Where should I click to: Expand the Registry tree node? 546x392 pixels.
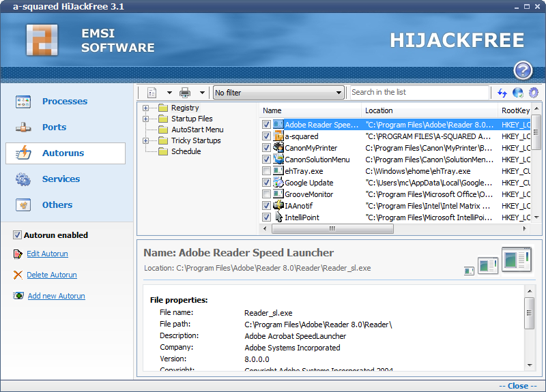point(145,108)
